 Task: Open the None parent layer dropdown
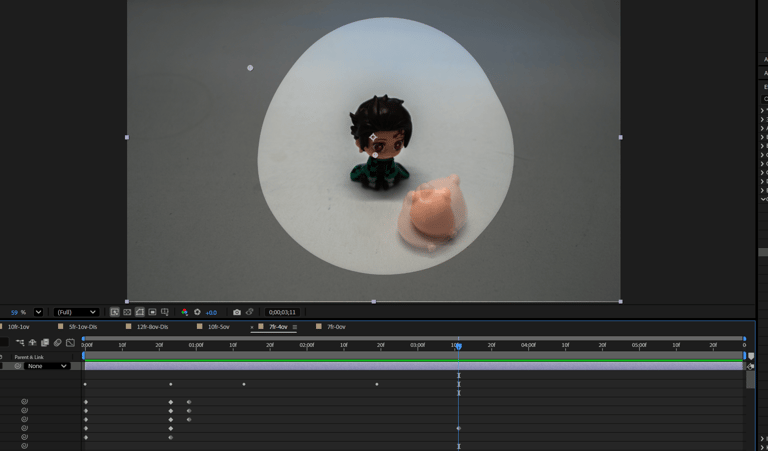click(47, 366)
